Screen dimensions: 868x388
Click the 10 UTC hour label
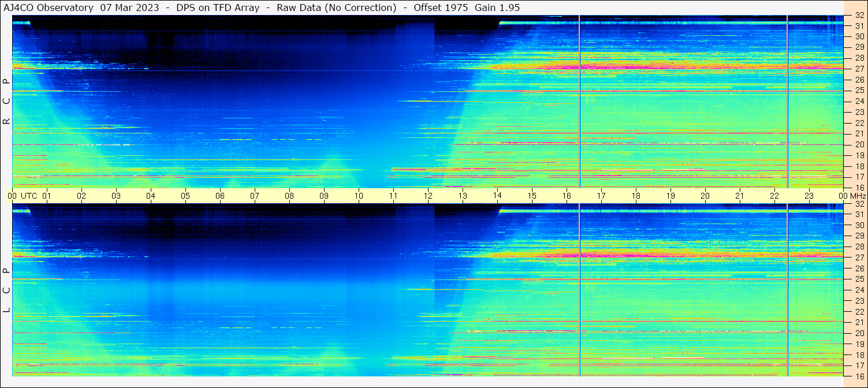click(359, 196)
